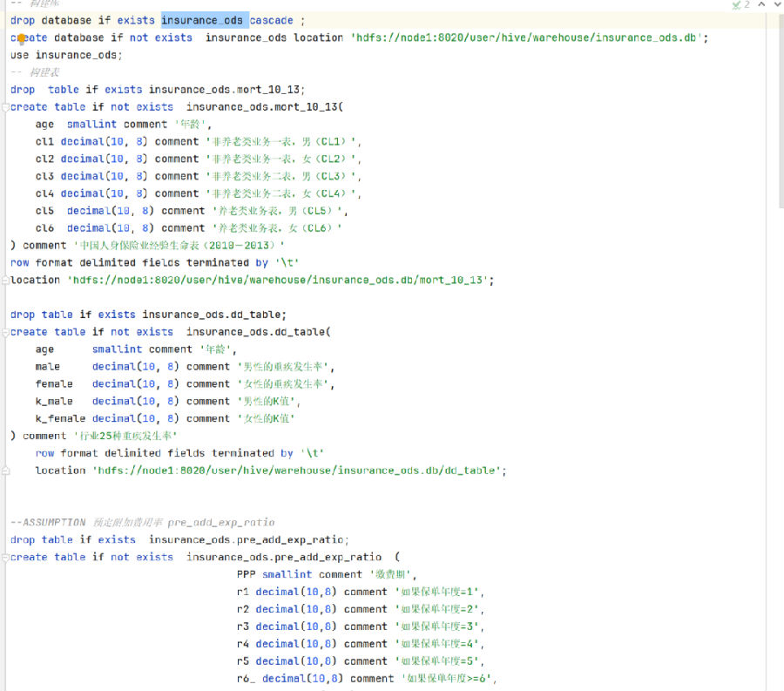Click 'cascade' keyword in drop database statement
Viewport: 784px width, 691px height.
(x=274, y=20)
